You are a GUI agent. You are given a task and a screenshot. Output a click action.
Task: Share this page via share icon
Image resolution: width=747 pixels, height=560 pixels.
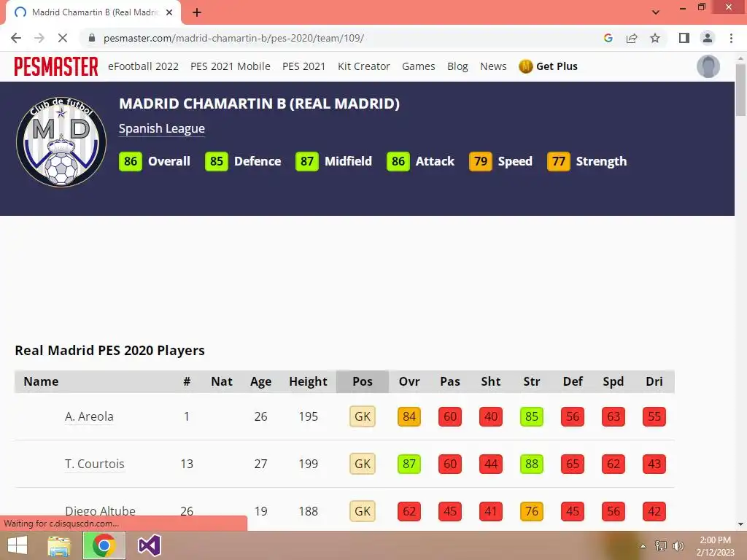632,38
